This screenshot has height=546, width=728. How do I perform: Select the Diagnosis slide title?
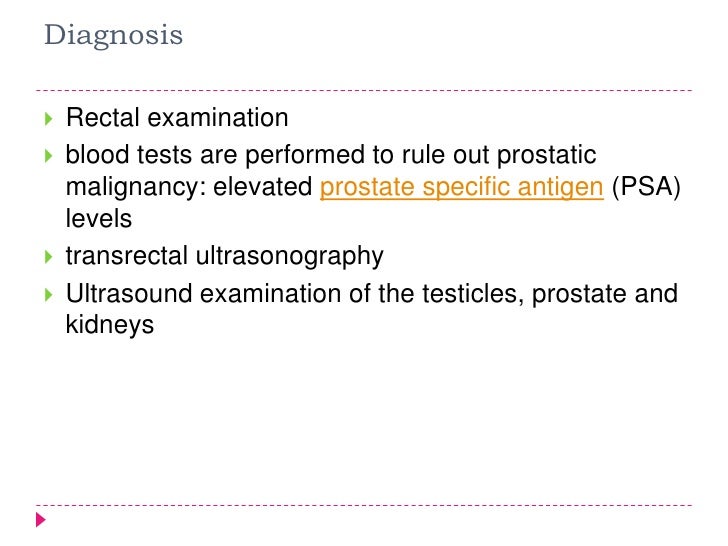pyautogui.click(x=114, y=37)
